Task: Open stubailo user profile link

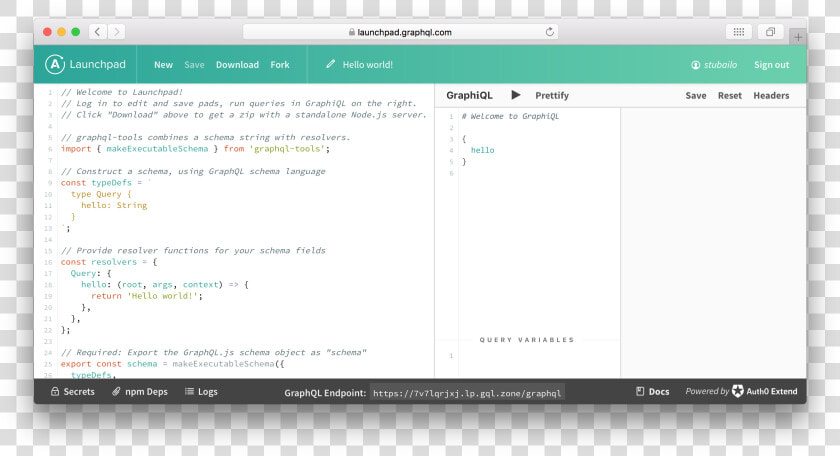Action: (720, 65)
